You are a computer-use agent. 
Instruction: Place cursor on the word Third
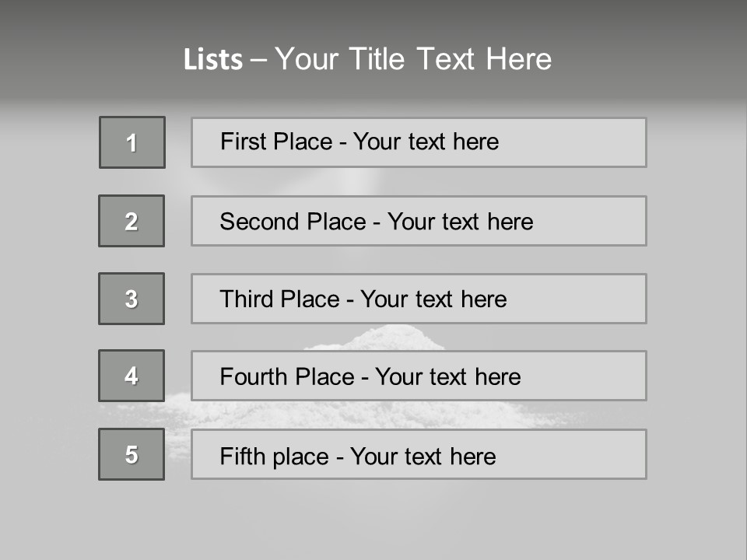click(246, 299)
